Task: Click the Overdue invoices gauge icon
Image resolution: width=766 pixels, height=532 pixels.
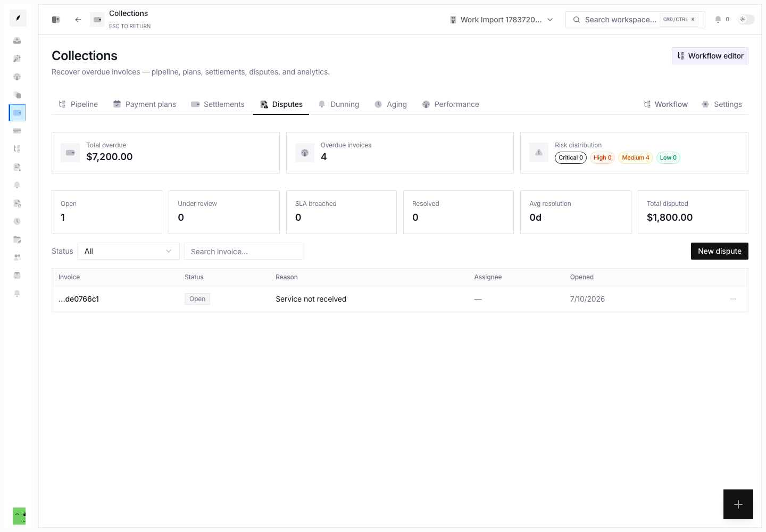Action: coord(305,153)
